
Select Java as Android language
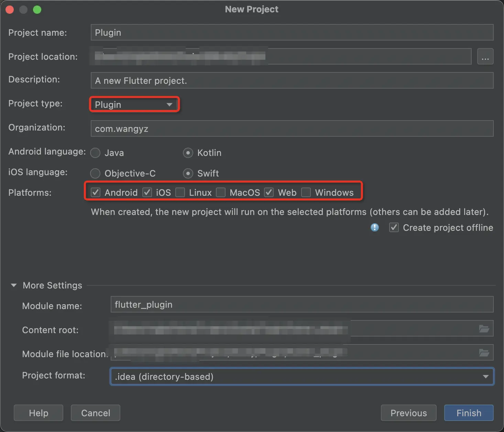click(x=95, y=153)
